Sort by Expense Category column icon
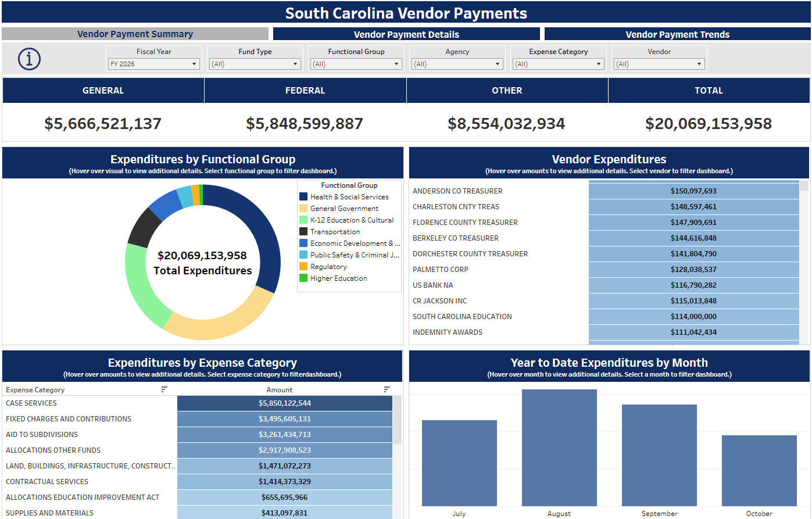 coord(164,389)
